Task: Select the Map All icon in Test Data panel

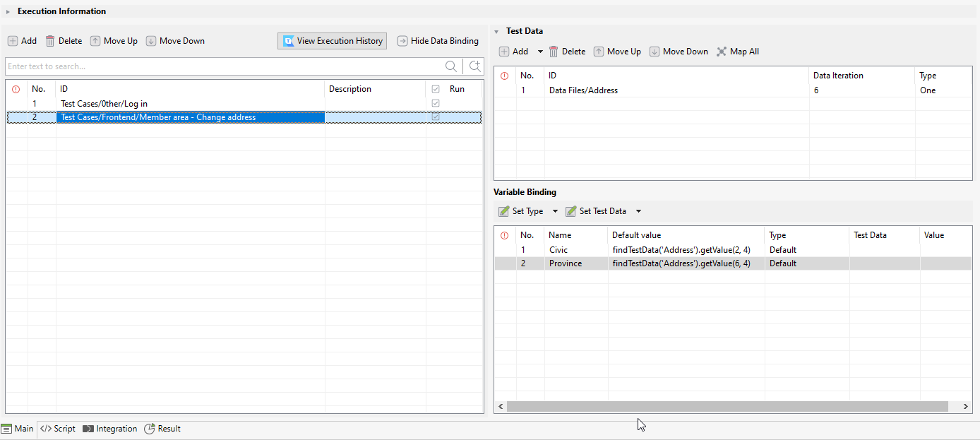Action: pyautogui.click(x=721, y=51)
